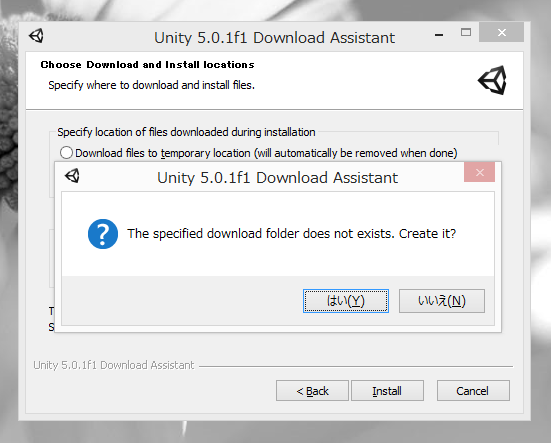Go back using the < Back button

312,391
